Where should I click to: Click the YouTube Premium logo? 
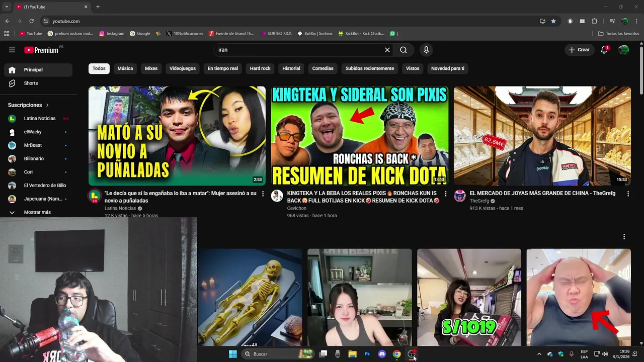tap(41, 50)
